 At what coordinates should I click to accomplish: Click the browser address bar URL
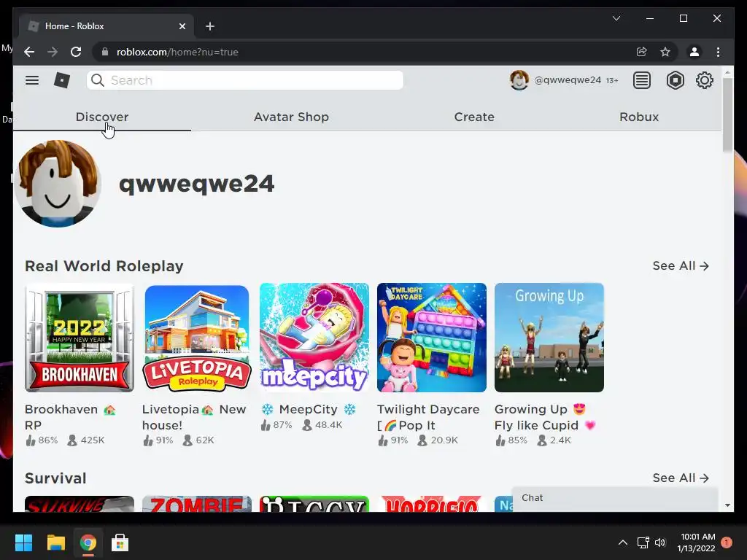(177, 52)
